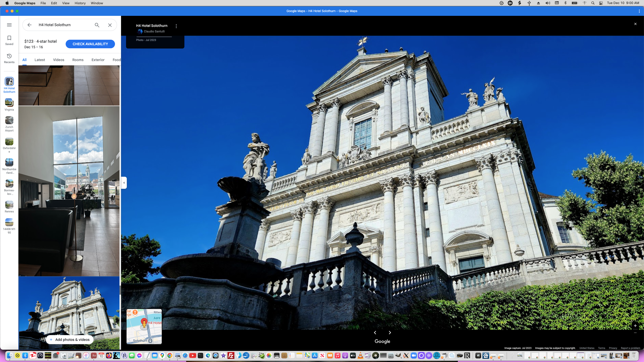The width and height of the screenshot is (644, 362).
Task: Open the Recents history panel
Action: coord(9,58)
